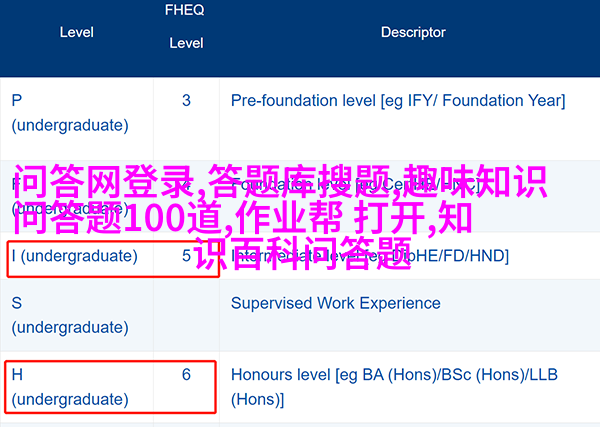Screen dimensions: 600x427
Task: Click the pink 作业帮 打开 overlay text
Action: (x=329, y=217)
